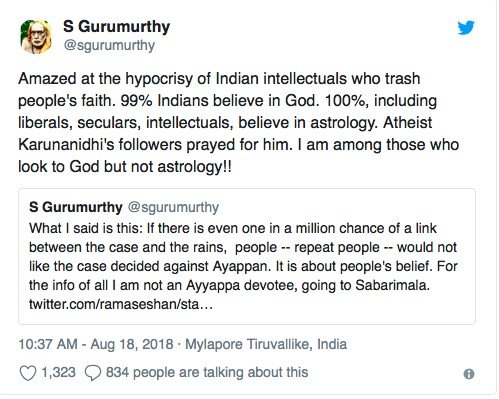Click the quoted text line mentioning Sabarimala
The height and width of the screenshot is (399, 499).
(229, 285)
